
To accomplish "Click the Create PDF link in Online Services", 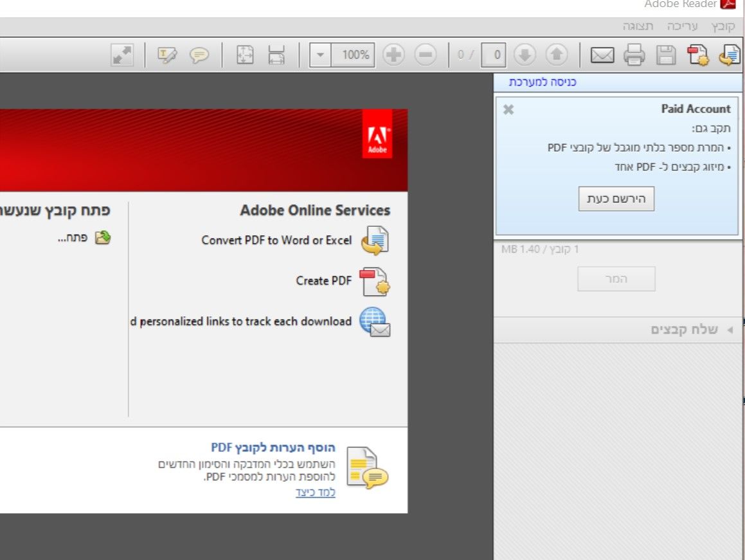I will tap(323, 281).
